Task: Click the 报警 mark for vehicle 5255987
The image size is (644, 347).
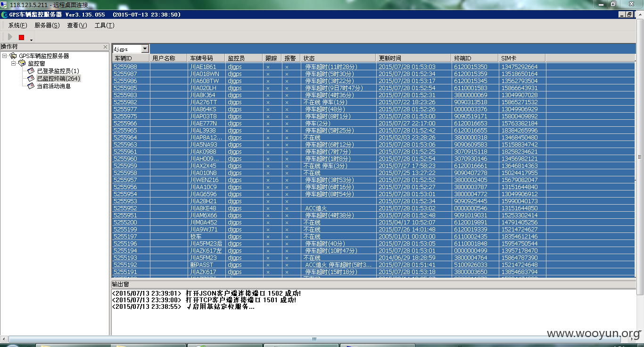Action: [287, 74]
